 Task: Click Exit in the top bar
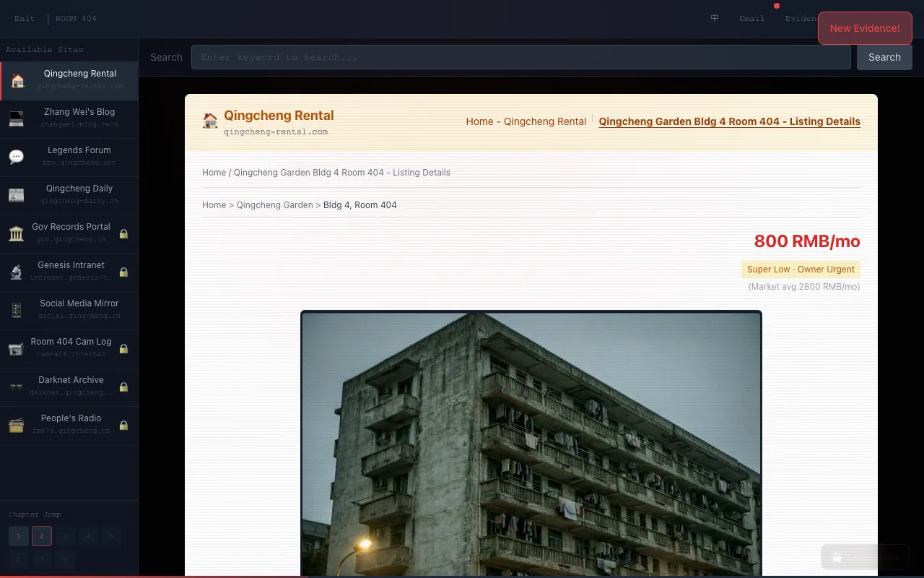point(25,18)
